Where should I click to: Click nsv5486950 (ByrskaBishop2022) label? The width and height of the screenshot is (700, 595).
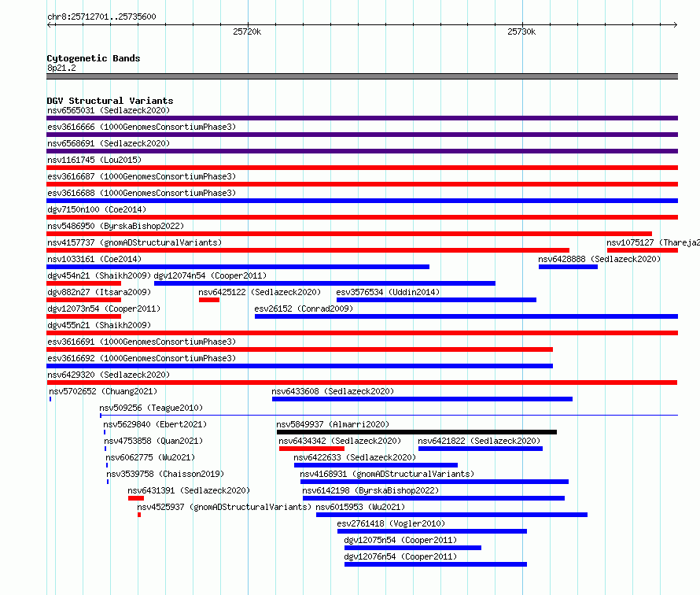click(116, 226)
